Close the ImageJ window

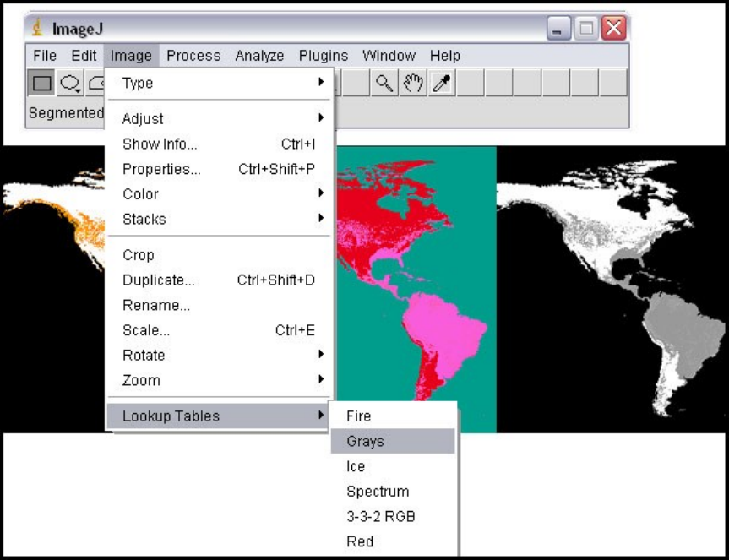pyautogui.click(x=614, y=29)
